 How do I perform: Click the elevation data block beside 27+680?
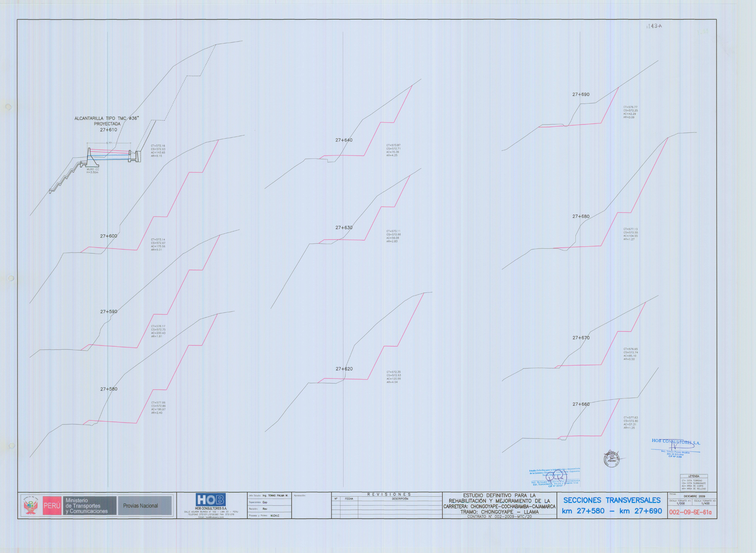tap(631, 234)
